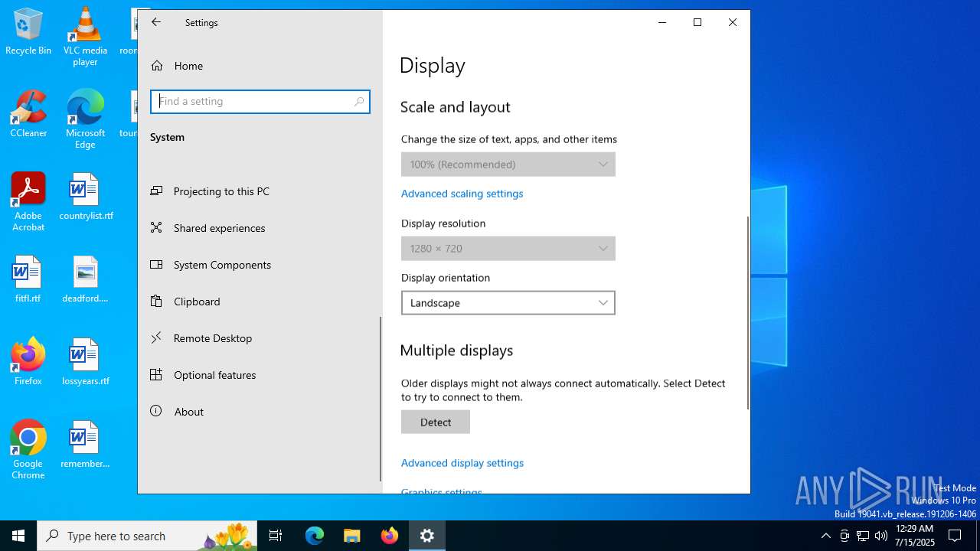Expand the Display orientation dropdown

(x=508, y=303)
